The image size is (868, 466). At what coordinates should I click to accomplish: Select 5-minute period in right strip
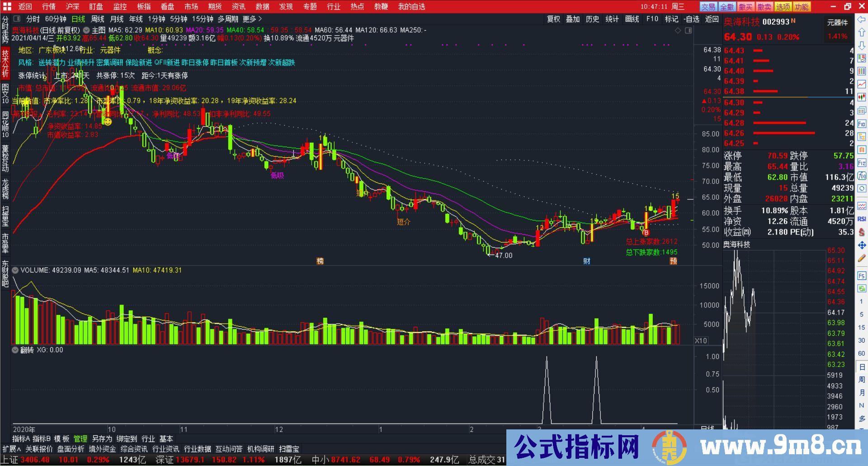click(x=861, y=315)
